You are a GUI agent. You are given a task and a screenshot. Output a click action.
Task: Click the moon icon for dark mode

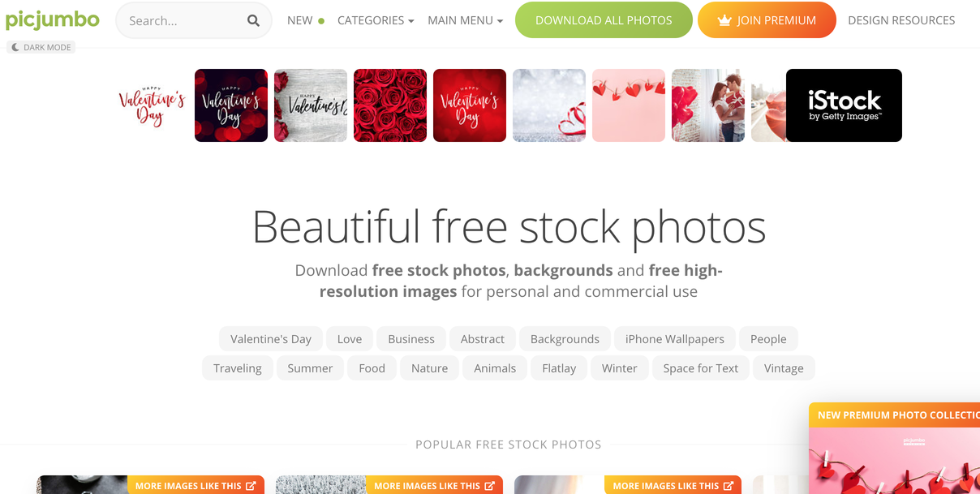(x=15, y=48)
